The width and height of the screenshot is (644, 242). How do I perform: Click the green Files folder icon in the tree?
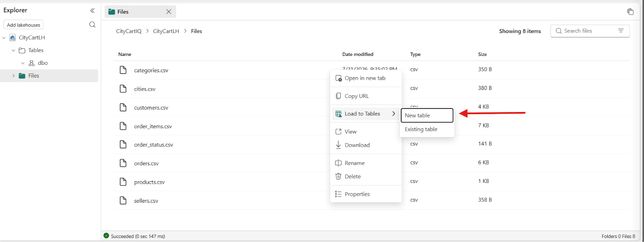[22, 76]
